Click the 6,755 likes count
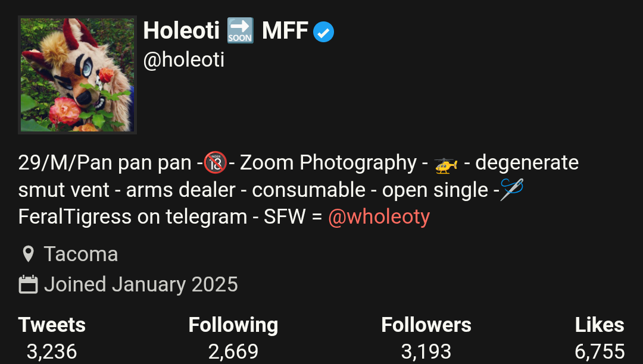 tap(600, 352)
